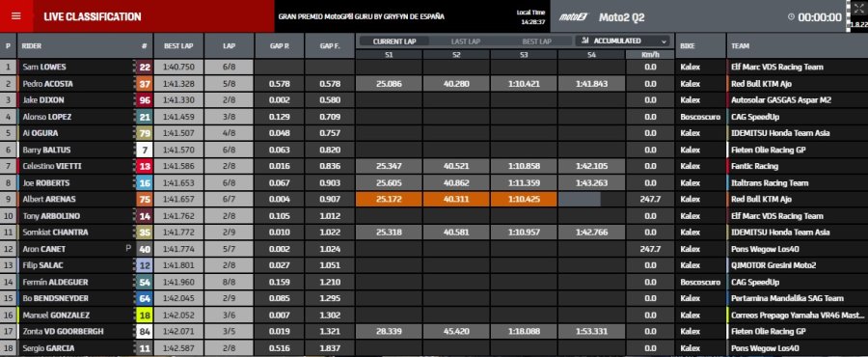The width and height of the screenshot is (868, 357).
Task: Sort by the GAP F. column header
Action: 330,46
